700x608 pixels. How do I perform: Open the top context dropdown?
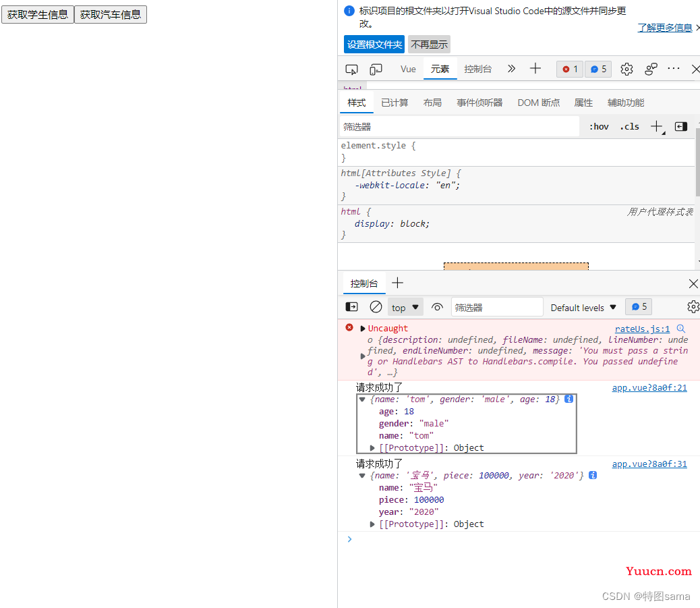tap(405, 307)
